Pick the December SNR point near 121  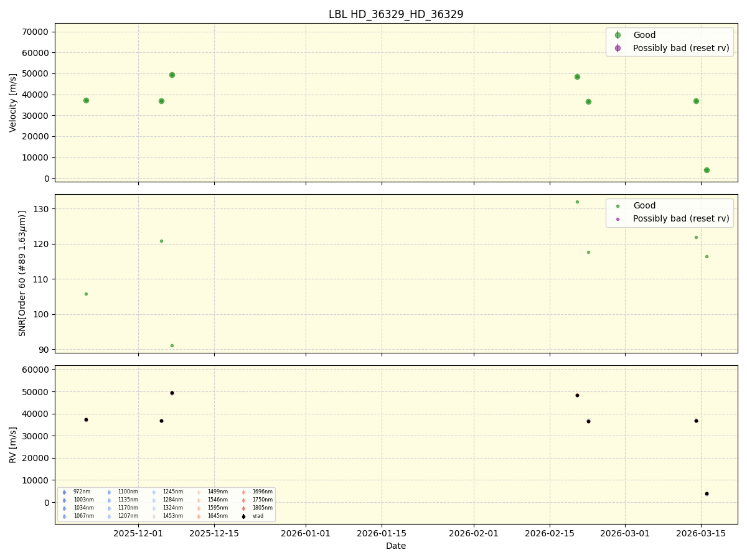[x=161, y=241]
